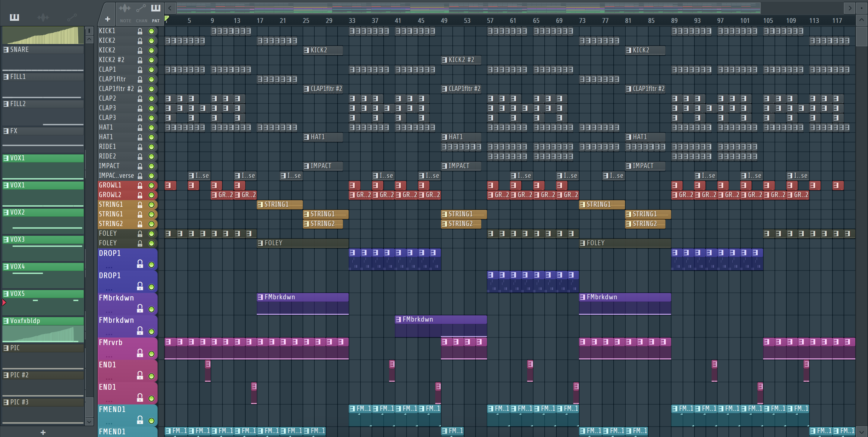This screenshot has width=868, height=437.
Task: Select the SNARE pattern in picker
Action: [x=43, y=59]
